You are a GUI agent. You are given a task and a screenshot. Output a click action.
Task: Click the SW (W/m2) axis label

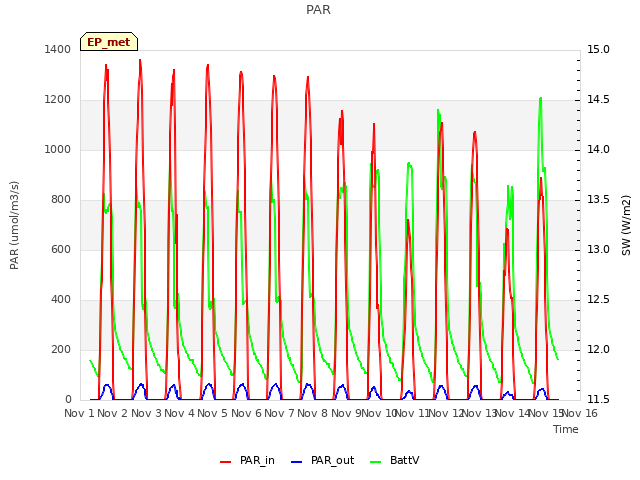(x=626, y=225)
